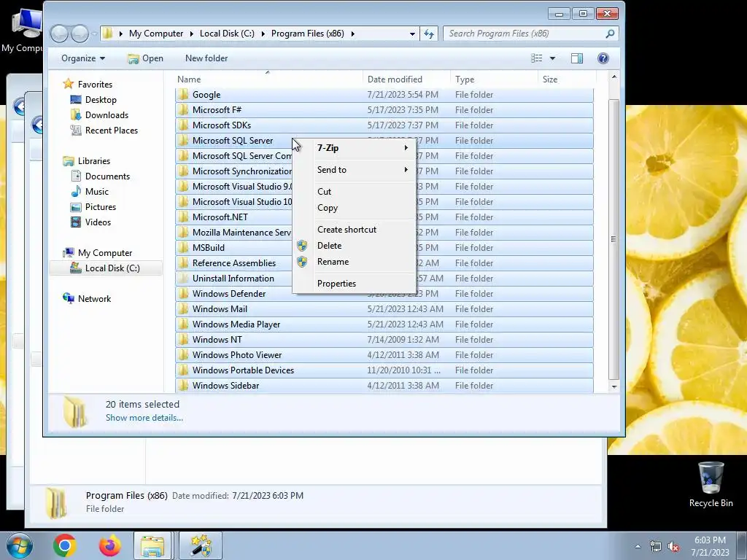This screenshot has height=560, width=747.
Task: Open the recent pages dropdown arrow
Action: pos(94,34)
